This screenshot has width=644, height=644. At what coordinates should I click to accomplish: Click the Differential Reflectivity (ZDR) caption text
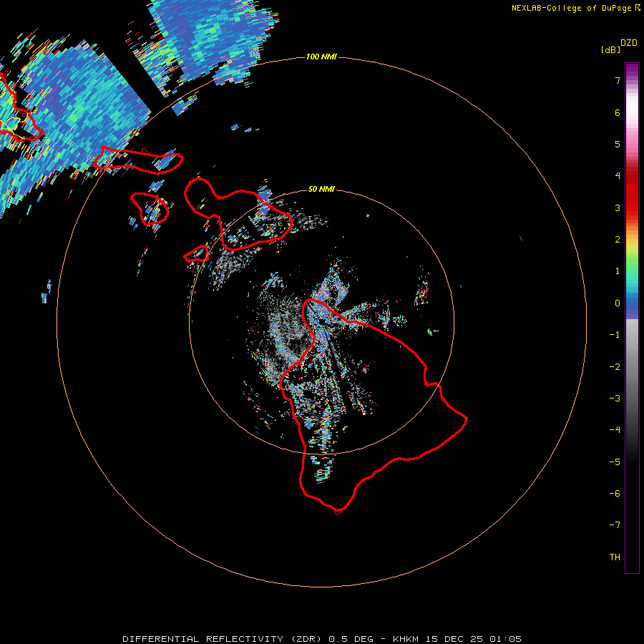[x=223, y=639]
